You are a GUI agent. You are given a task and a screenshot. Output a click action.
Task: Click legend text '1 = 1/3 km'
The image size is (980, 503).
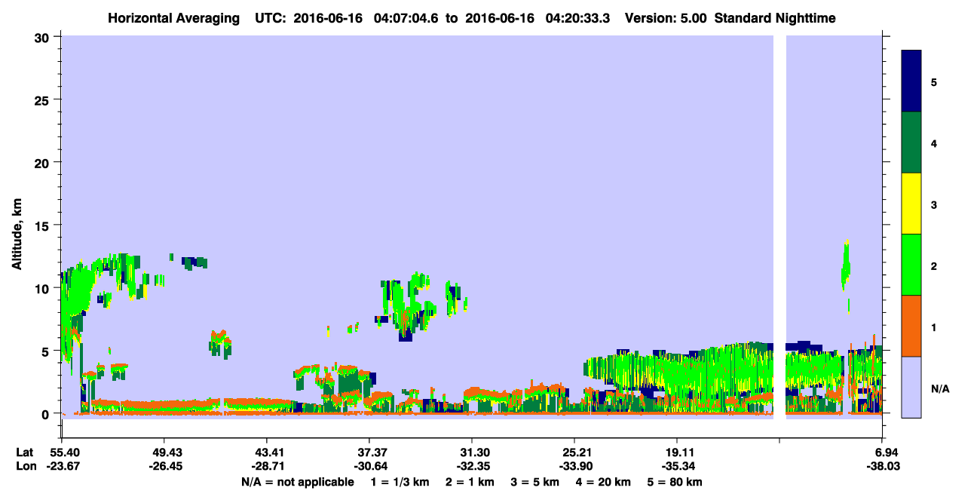pos(399,482)
